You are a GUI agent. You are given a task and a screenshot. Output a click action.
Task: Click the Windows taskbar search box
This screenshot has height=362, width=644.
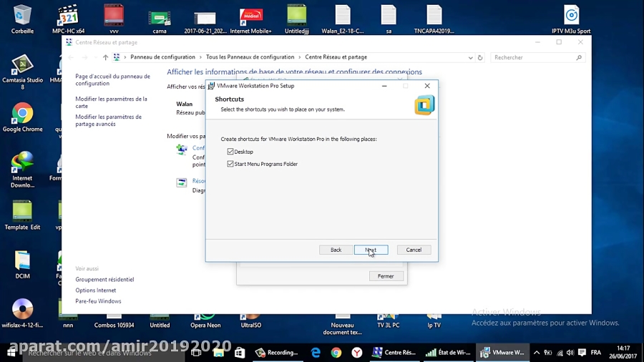coord(104,353)
